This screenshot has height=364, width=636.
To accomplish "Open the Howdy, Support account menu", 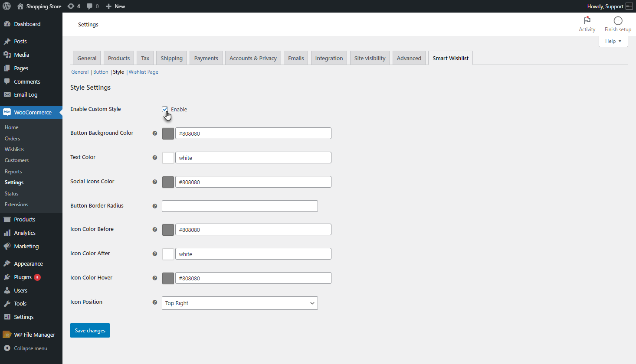I will [x=610, y=6].
